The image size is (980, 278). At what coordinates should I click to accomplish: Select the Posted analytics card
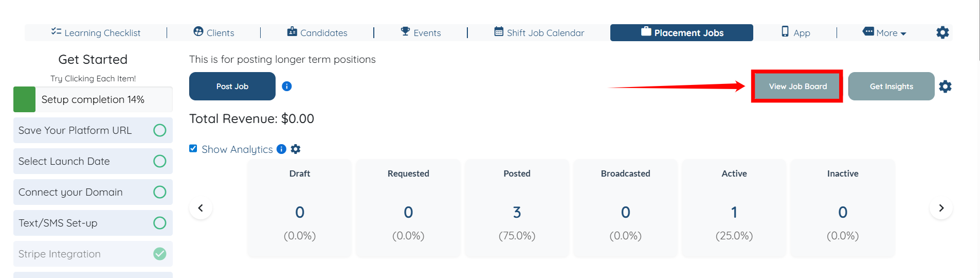tap(517, 207)
